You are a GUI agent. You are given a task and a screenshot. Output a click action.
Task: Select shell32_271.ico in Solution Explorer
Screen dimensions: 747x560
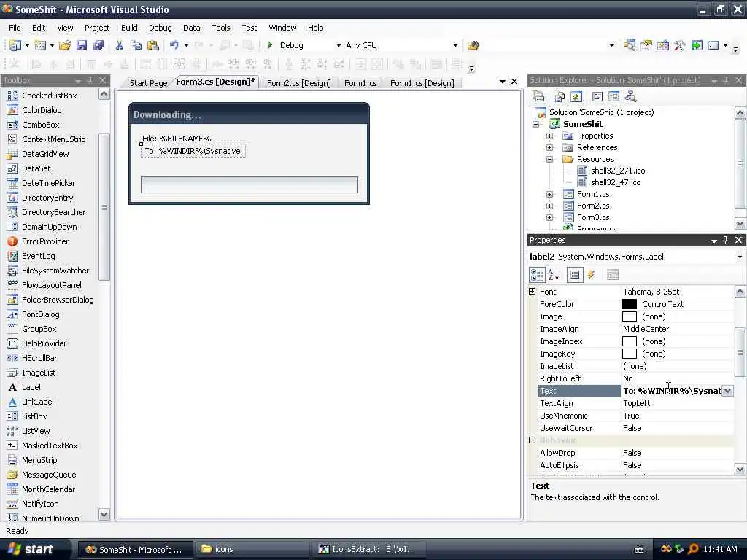pos(618,171)
